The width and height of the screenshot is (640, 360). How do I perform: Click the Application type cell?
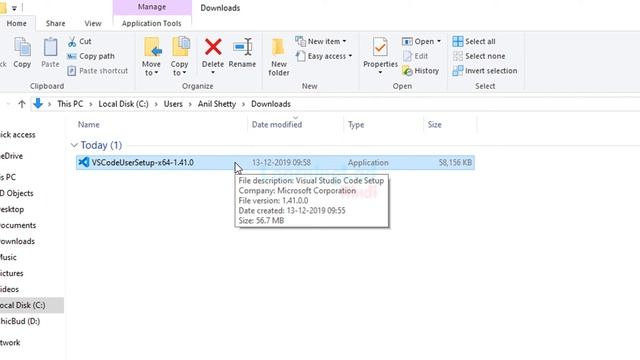click(368, 162)
